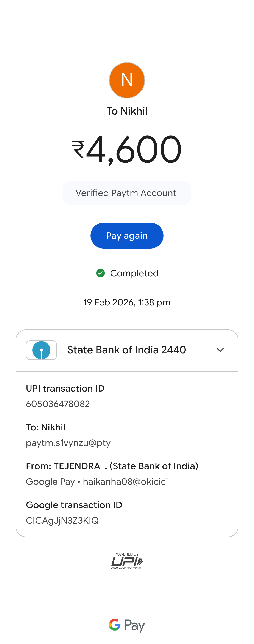Select the Google transaction ID CICAgJjN3Z3KIQ
The width and height of the screenshot is (254, 644).
(62, 521)
